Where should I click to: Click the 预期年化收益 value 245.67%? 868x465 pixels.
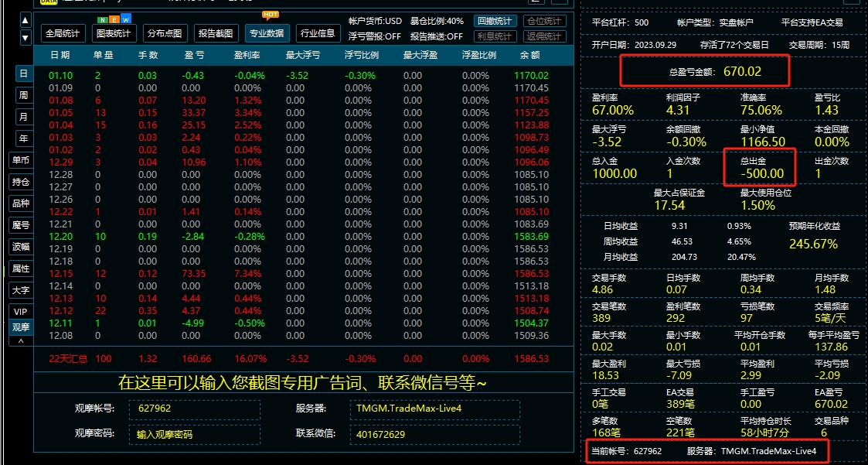pyautogui.click(x=813, y=244)
